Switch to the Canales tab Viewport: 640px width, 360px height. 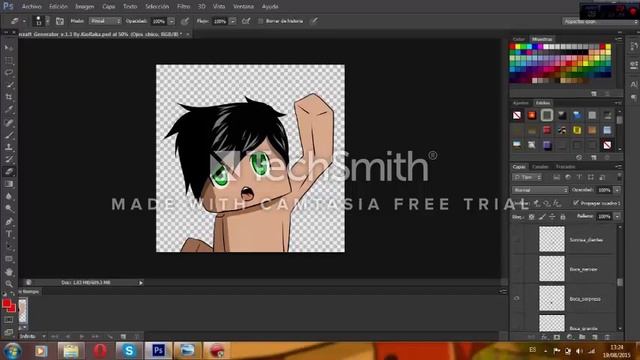pyautogui.click(x=540, y=167)
